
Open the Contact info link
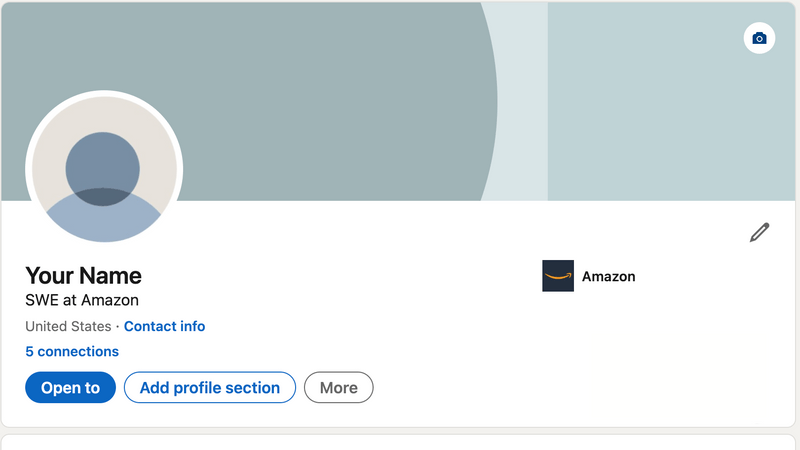pyautogui.click(x=164, y=326)
